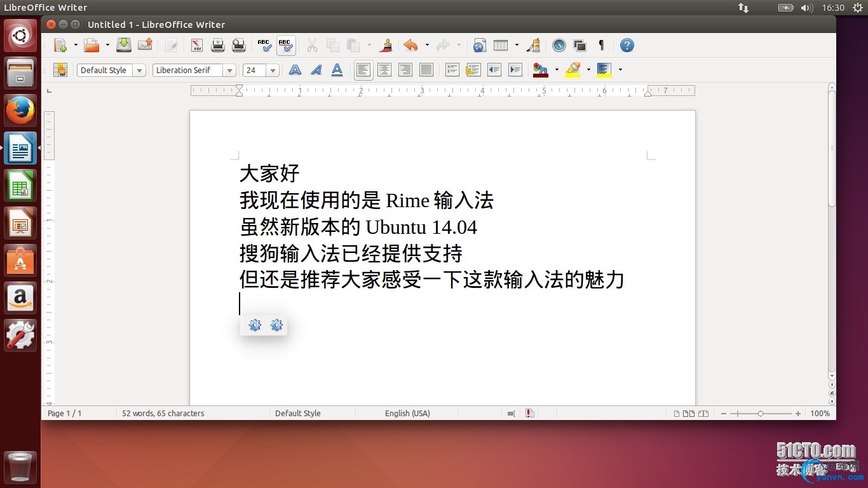Save the document with the Save icon
Screen dimensions: 868x488
point(124,45)
